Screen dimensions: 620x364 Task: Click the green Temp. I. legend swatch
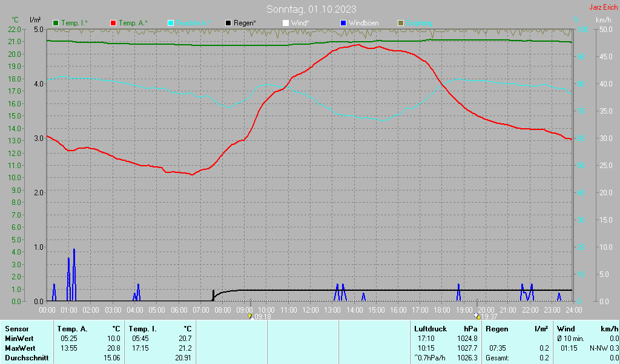(x=56, y=23)
